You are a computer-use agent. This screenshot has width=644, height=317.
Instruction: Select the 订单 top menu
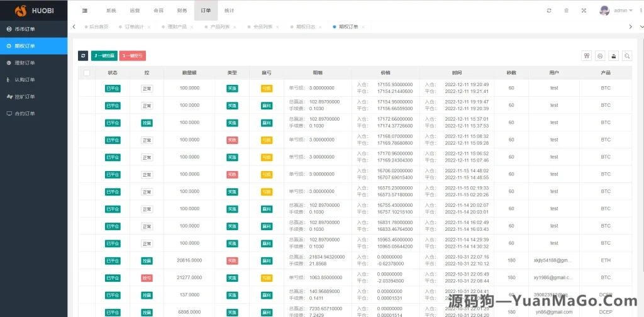pos(206,11)
